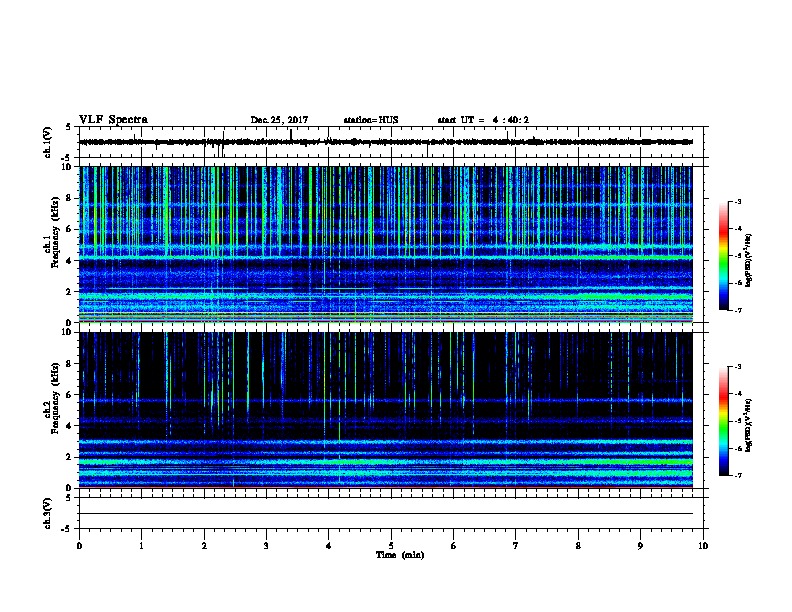Image resolution: width=792 pixels, height=612 pixels.
Task: Click time axis tick label "8"
Action: click(x=578, y=546)
